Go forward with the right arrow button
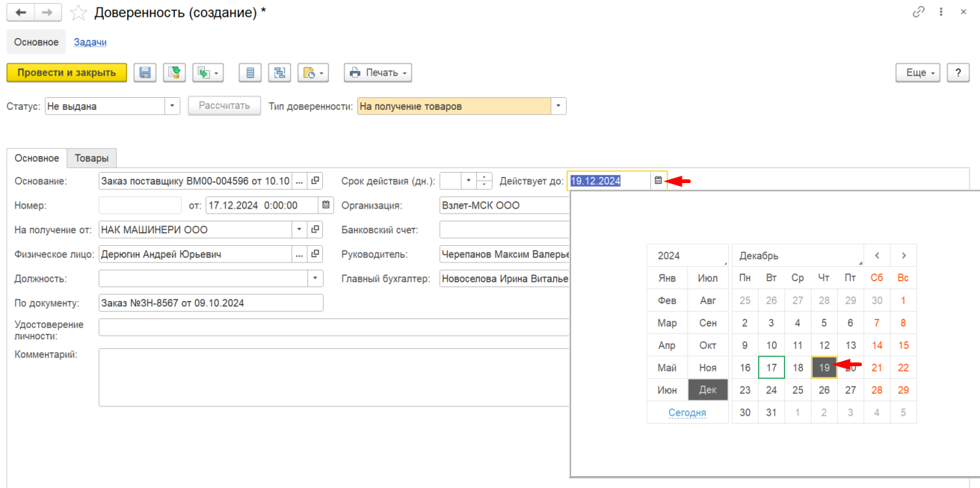 [47, 12]
